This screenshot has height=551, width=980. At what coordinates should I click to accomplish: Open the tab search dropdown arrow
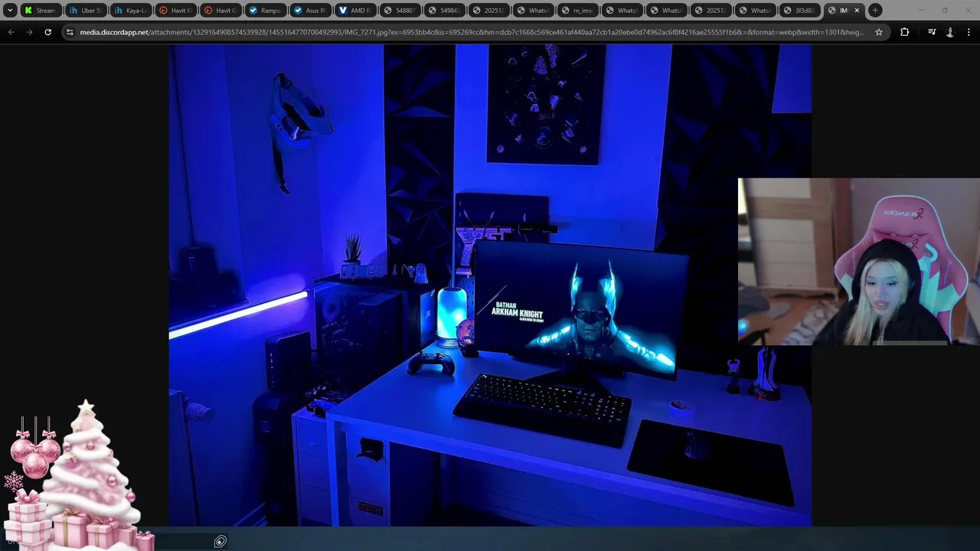(10, 11)
